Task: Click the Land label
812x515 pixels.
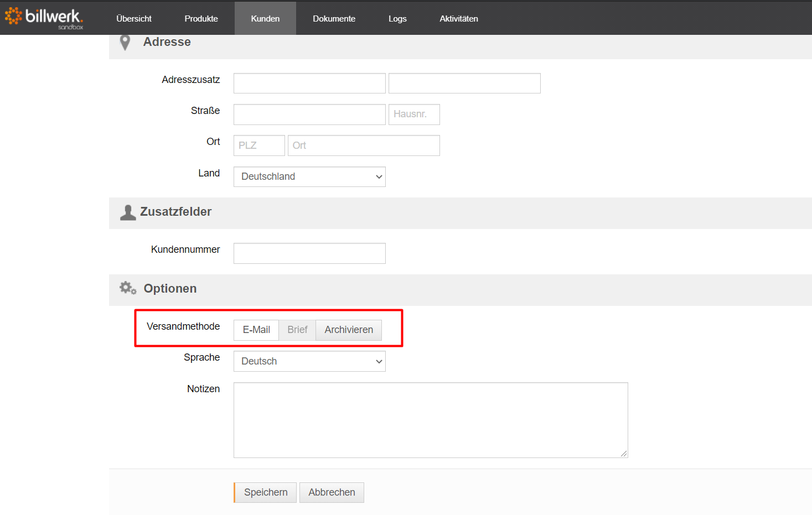Action: coord(209,173)
